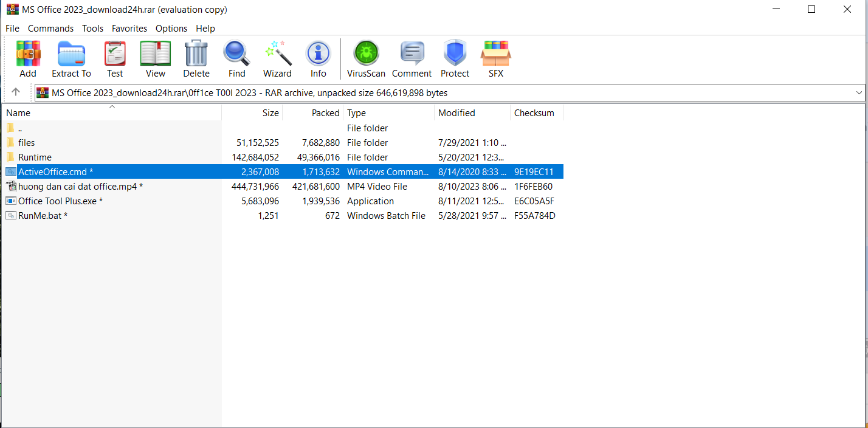Select 'ActiveOffice.cmd *' file name
This screenshot has width=868, height=428.
click(x=55, y=171)
